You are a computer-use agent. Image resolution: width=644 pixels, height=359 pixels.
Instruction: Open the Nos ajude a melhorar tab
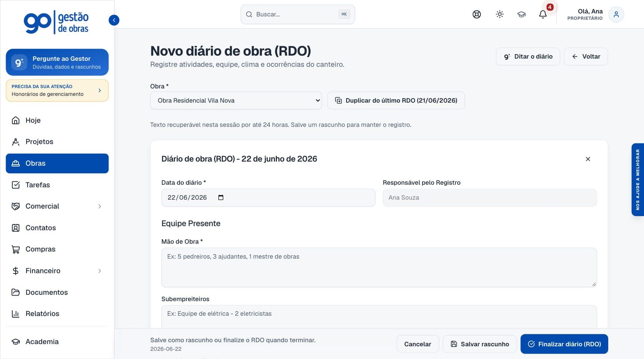coord(638,179)
